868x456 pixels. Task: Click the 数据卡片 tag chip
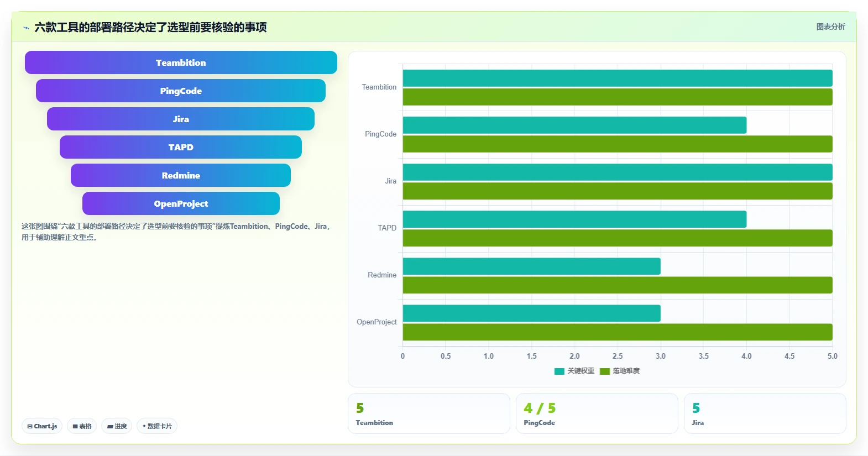pyautogui.click(x=157, y=426)
